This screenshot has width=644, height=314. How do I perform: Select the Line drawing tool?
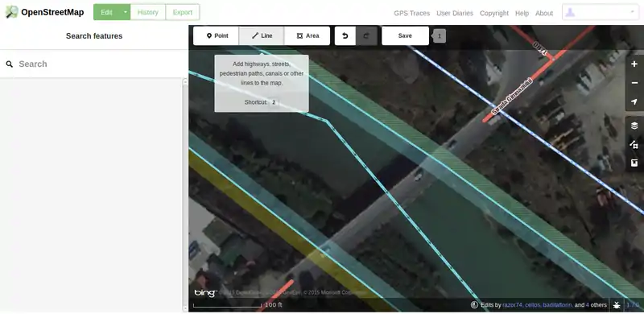click(262, 35)
